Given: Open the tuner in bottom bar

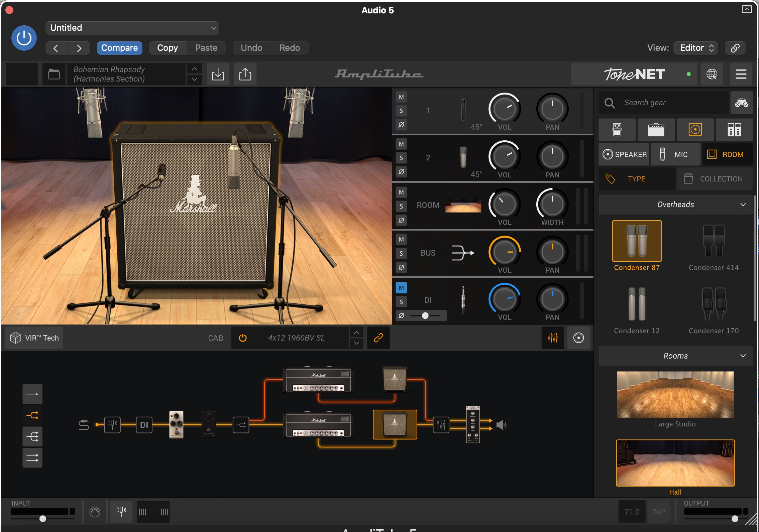Looking at the screenshot, I should [x=121, y=512].
